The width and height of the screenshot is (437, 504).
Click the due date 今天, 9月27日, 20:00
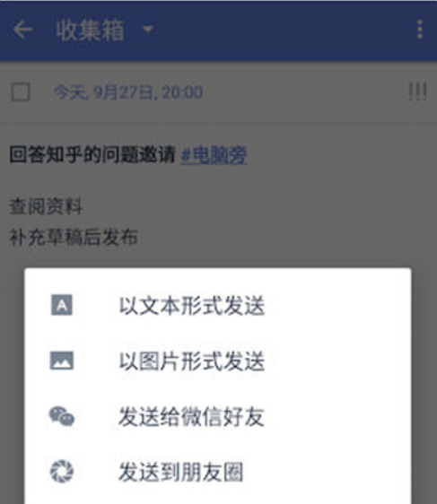click(x=128, y=92)
